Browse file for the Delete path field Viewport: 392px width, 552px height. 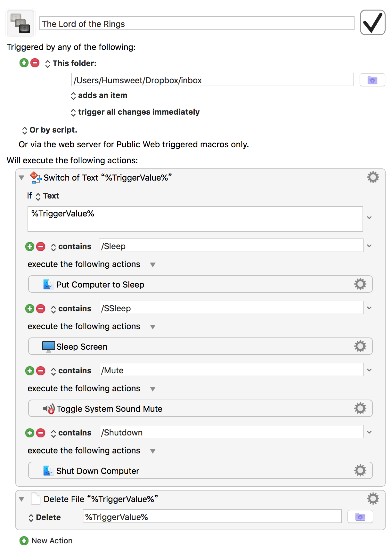[360, 517]
